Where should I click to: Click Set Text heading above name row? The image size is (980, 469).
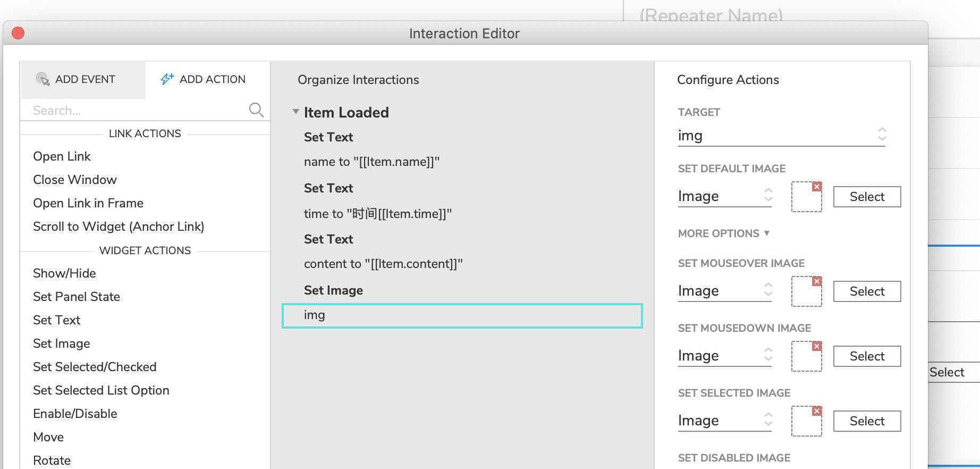click(x=328, y=137)
